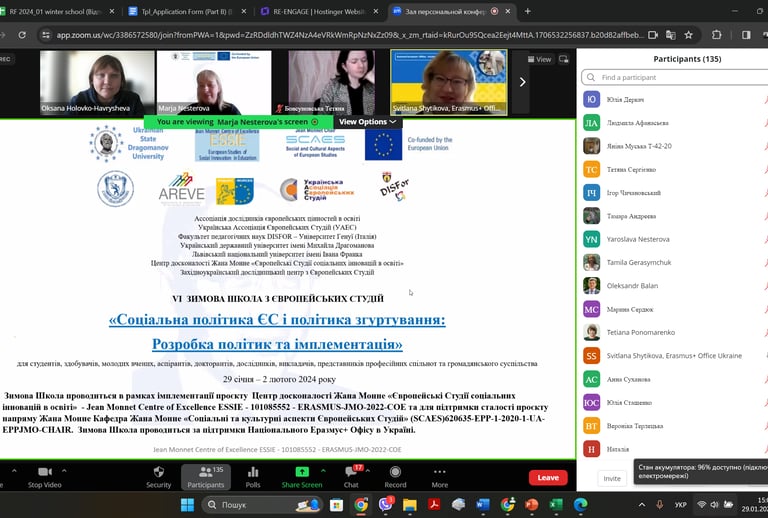Image resolution: width=768 pixels, height=518 pixels.
Task: Show next video thumbnails arrow
Action: (522, 82)
